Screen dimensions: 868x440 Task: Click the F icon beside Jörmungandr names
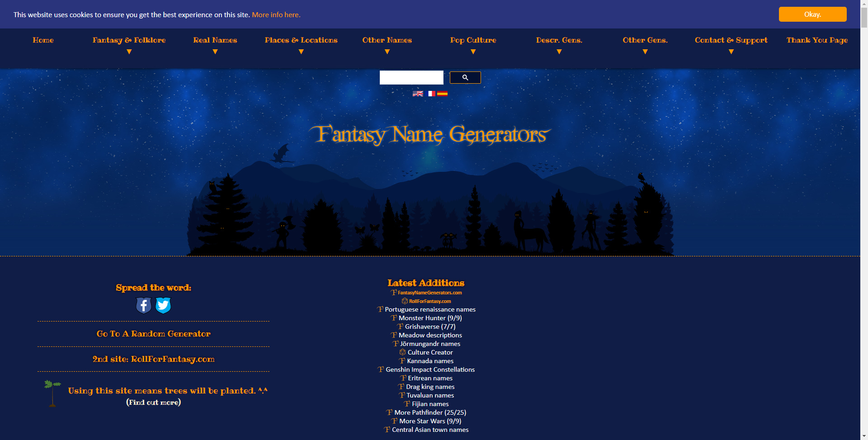pos(396,344)
